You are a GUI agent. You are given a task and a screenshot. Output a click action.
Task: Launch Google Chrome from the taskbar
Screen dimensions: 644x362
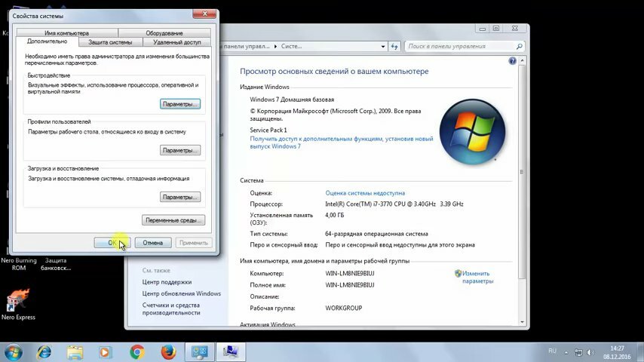coord(137,352)
